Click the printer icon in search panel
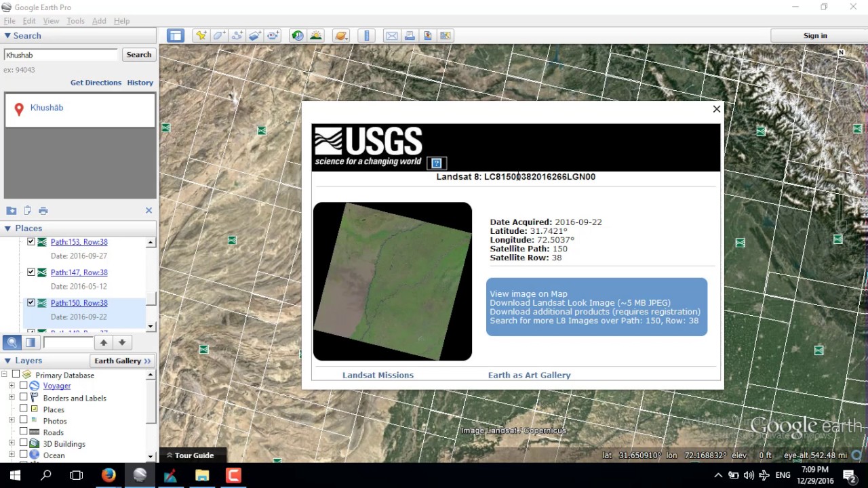 [x=43, y=211]
